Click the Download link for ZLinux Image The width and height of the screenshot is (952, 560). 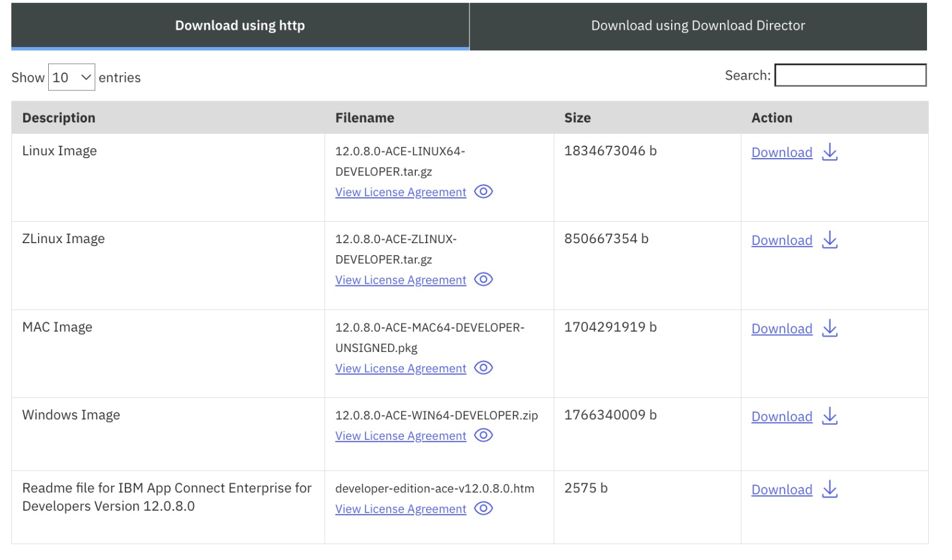[782, 241]
